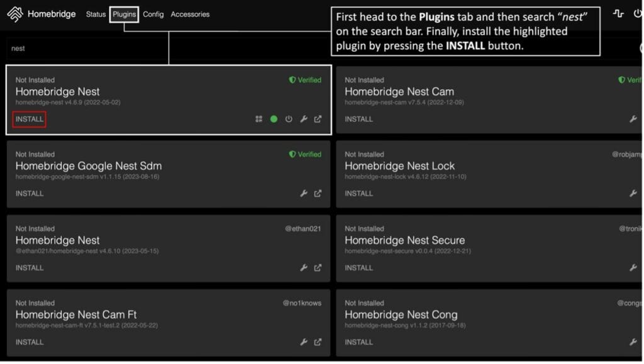
Task: Click the Homebridge Nest Cong title
Action: point(401,315)
